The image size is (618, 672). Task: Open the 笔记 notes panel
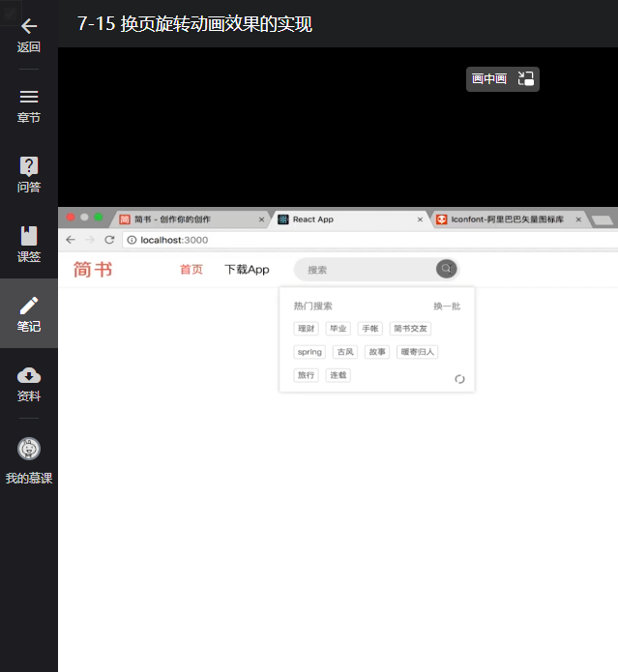tap(29, 313)
